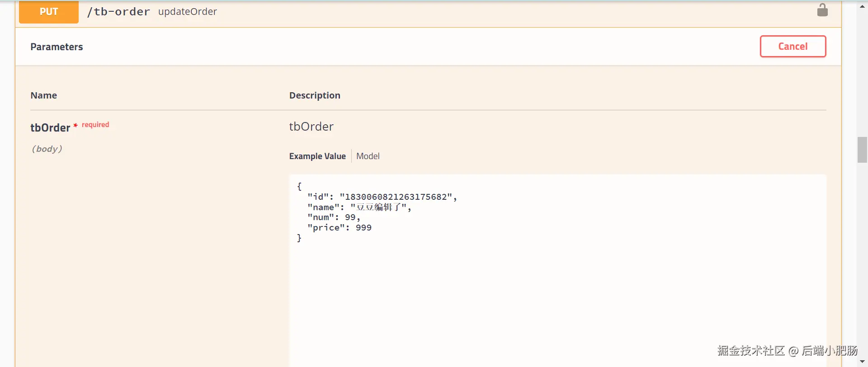Click the Description column header
The image size is (868, 367).
click(x=315, y=95)
